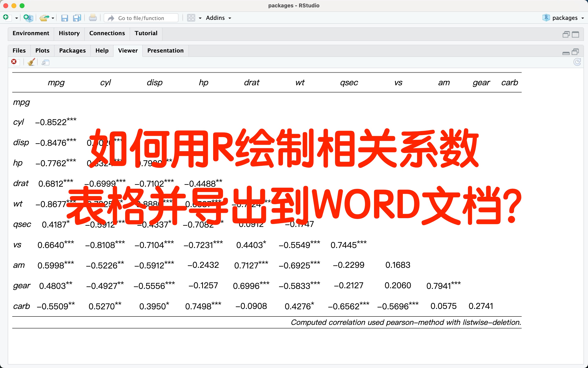Open the New File dropdown arrow
Screen dimensions: 588x368
click(17, 18)
